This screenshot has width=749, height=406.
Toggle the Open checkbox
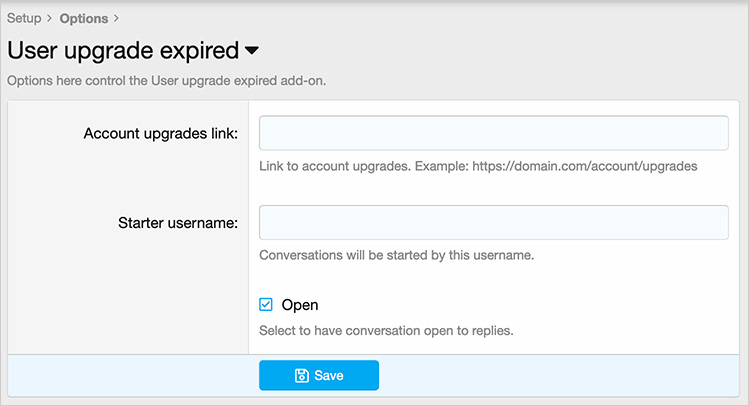point(266,304)
